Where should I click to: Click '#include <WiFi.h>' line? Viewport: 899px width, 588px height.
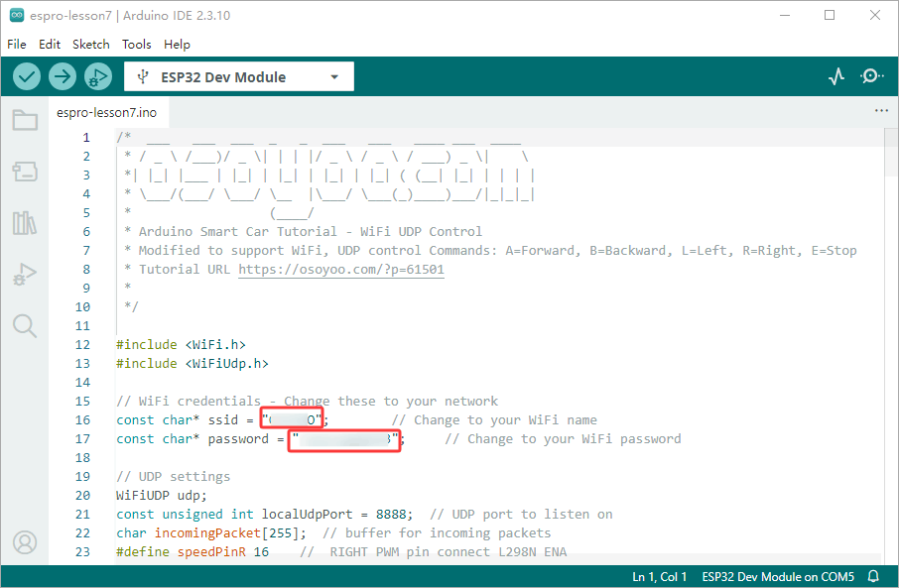click(181, 344)
